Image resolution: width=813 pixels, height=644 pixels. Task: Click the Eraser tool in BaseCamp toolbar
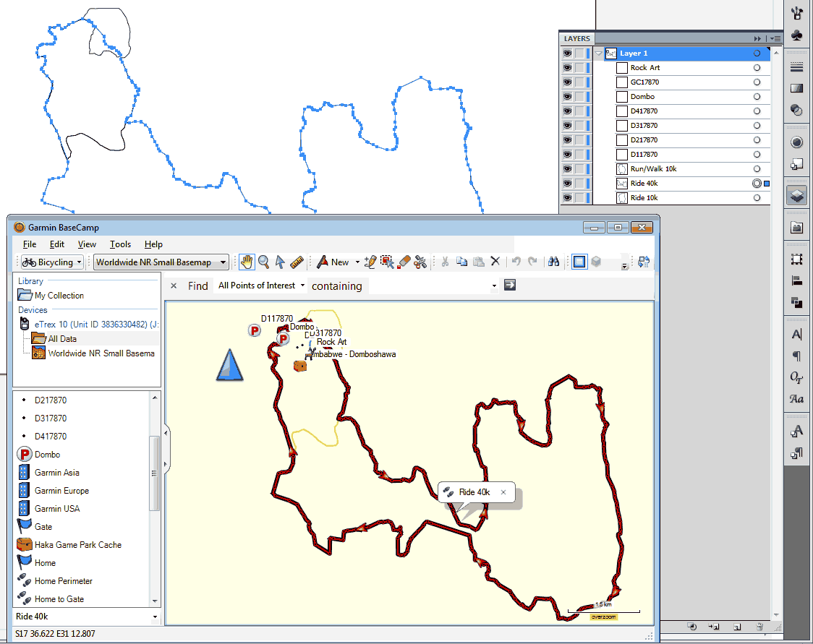404,262
